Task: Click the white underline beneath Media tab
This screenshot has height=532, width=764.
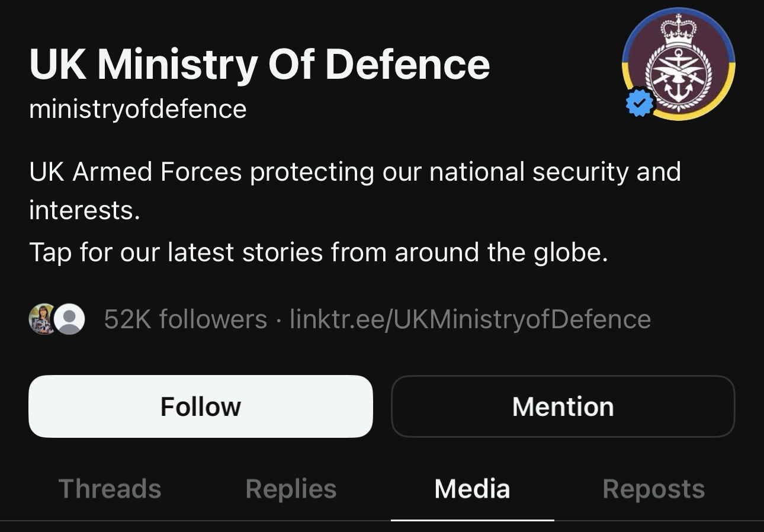Action: pyautogui.click(x=472, y=520)
